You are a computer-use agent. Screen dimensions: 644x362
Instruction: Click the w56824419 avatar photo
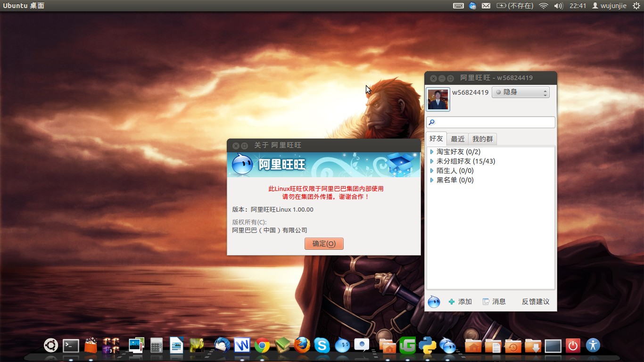click(438, 99)
